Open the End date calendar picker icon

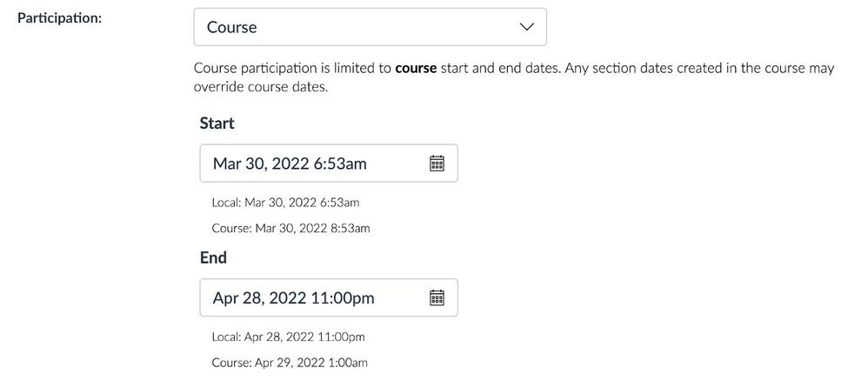pyautogui.click(x=437, y=298)
